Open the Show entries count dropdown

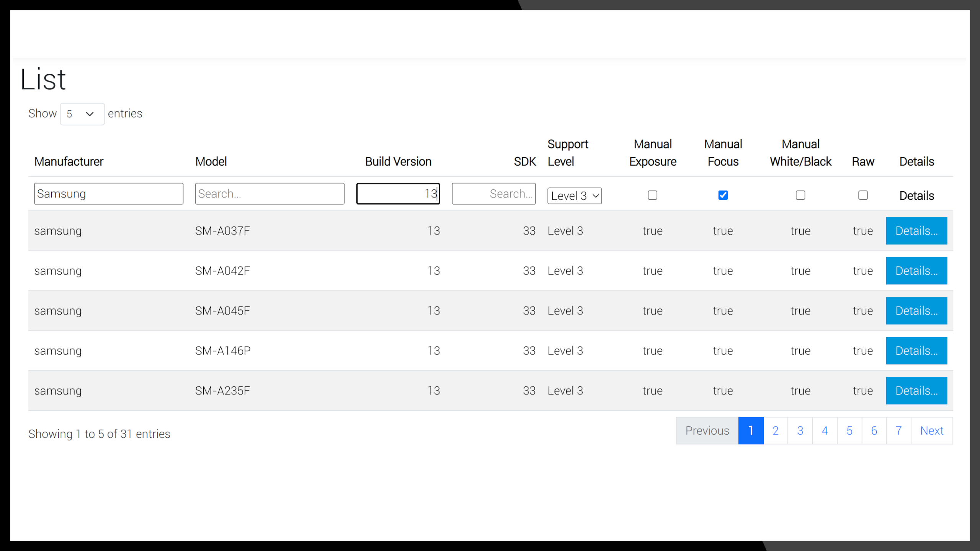pyautogui.click(x=82, y=114)
